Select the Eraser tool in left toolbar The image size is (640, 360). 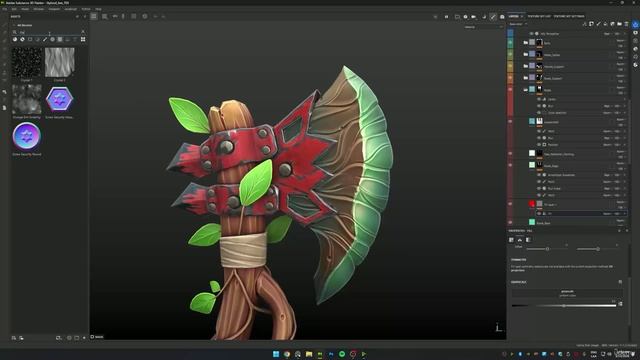coord(4,33)
